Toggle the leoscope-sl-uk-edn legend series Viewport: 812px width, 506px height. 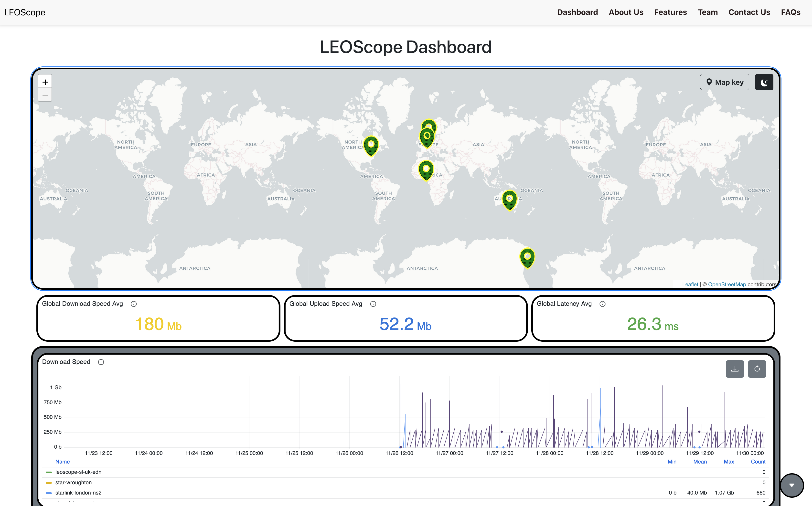(78, 472)
